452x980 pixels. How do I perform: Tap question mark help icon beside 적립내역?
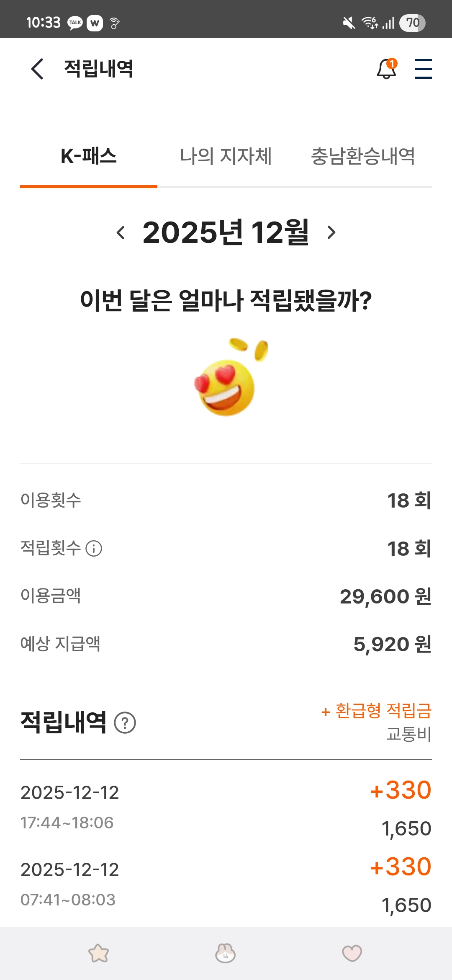(x=125, y=723)
